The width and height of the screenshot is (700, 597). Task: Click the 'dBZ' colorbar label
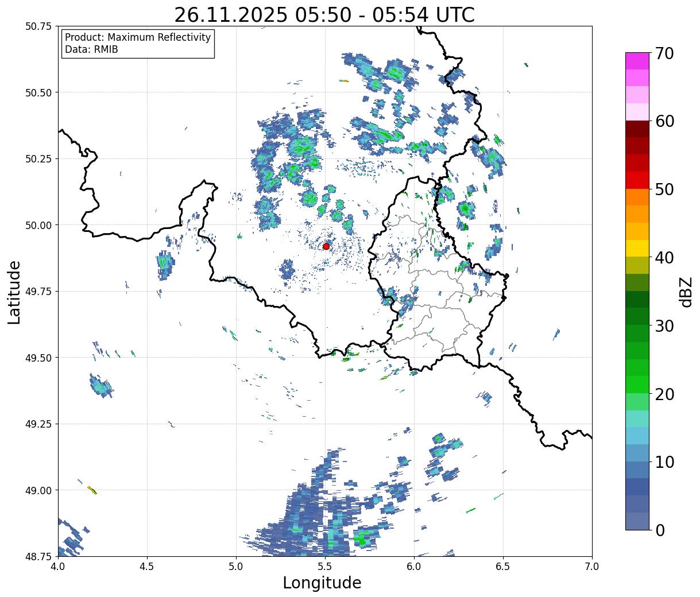686,291
